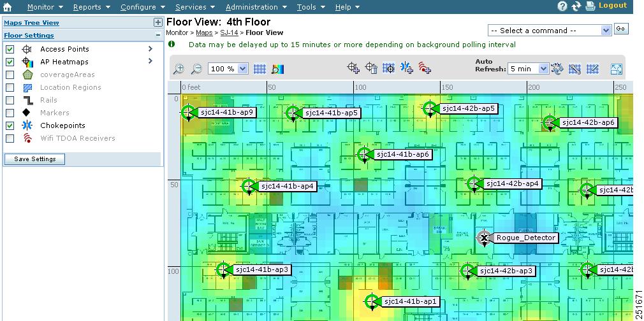This screenshot has width=644, height=321.
Task: Open the Auto Refresh 5 min dropdown
Action: coord(528,69)
